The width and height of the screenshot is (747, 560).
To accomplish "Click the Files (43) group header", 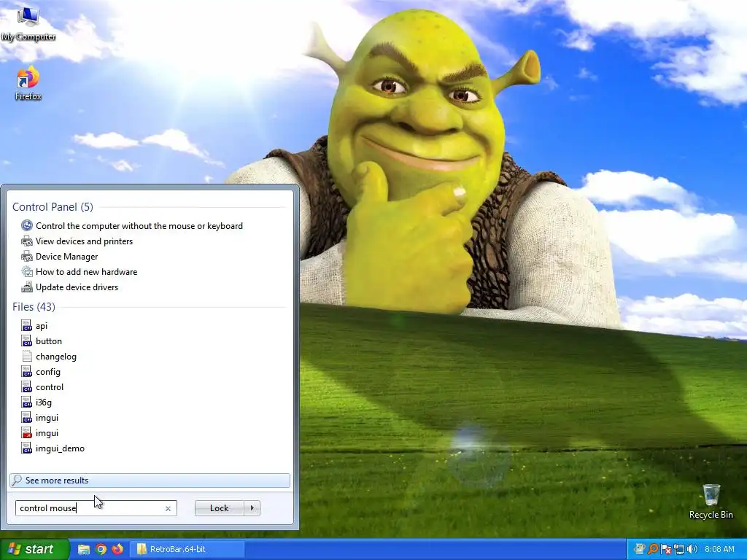I will click(34, 307).
